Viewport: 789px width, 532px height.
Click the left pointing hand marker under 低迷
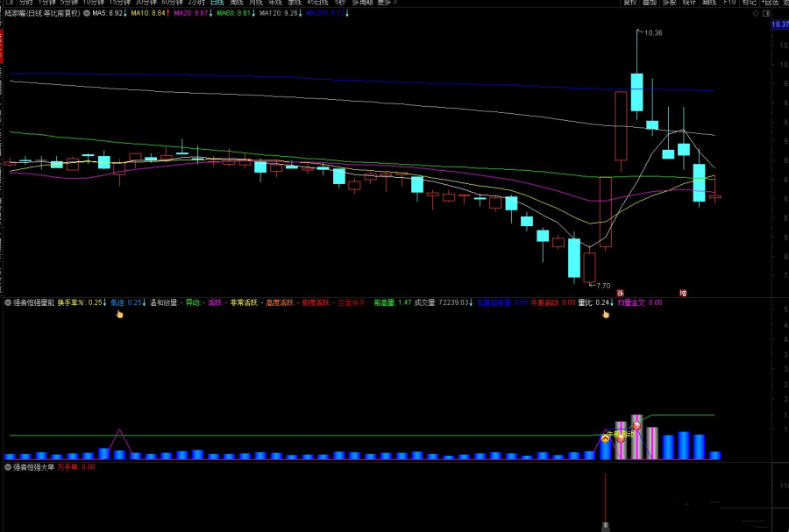[119, 314]
